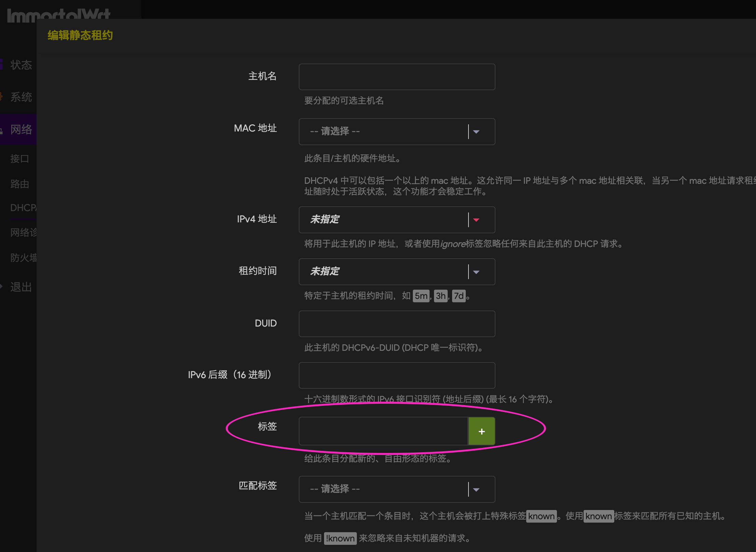
Task: Click the green plus button beside 标签
Action: [481, 431]
